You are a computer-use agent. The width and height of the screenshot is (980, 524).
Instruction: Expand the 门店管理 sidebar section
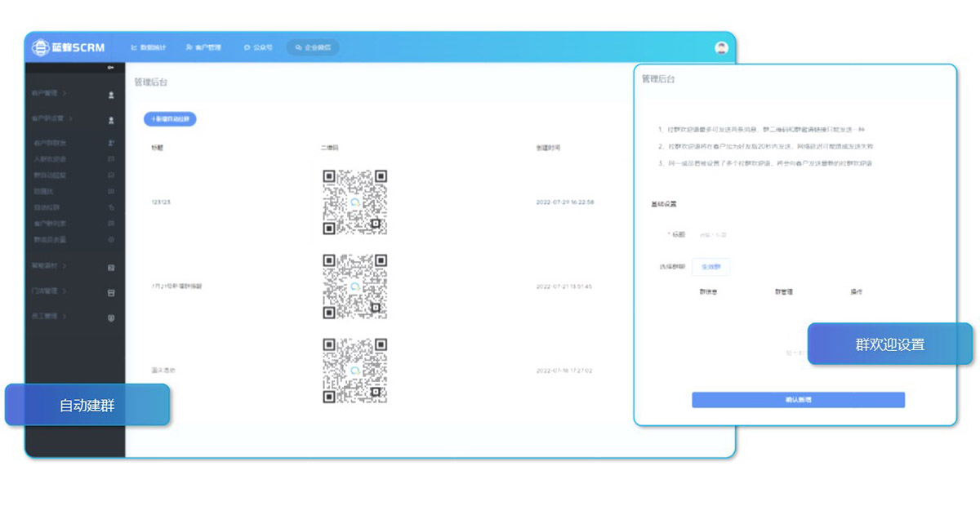[49, 291]
